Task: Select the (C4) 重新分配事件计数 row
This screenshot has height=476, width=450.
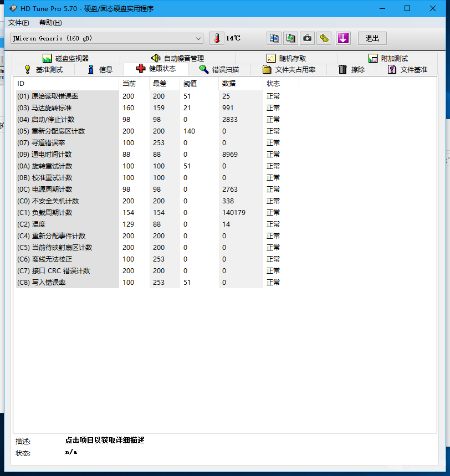Action: [157, 236]
